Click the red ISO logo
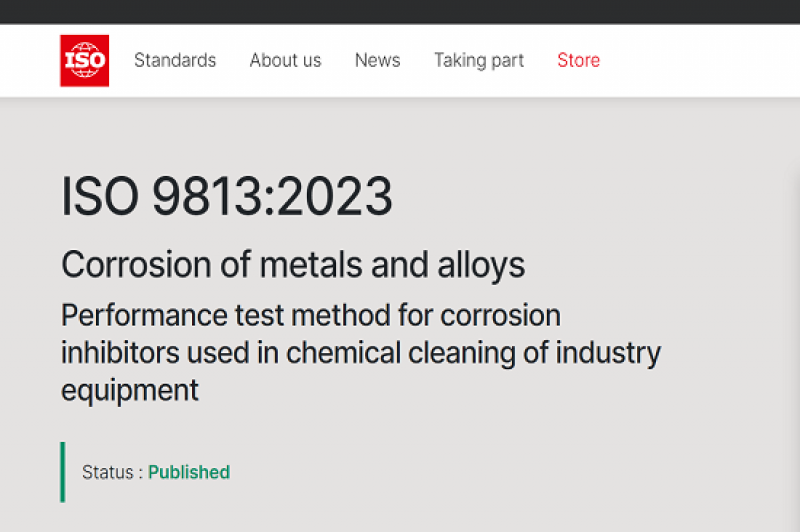This screenshot has width=800, height=532. click(84, 60)
